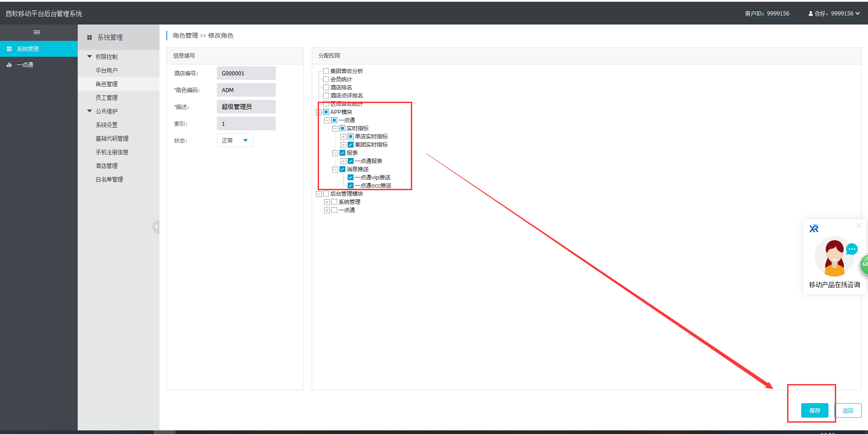Click the user icon next to 你好
This screenshot has height=434, width=868.
(810, 14)
